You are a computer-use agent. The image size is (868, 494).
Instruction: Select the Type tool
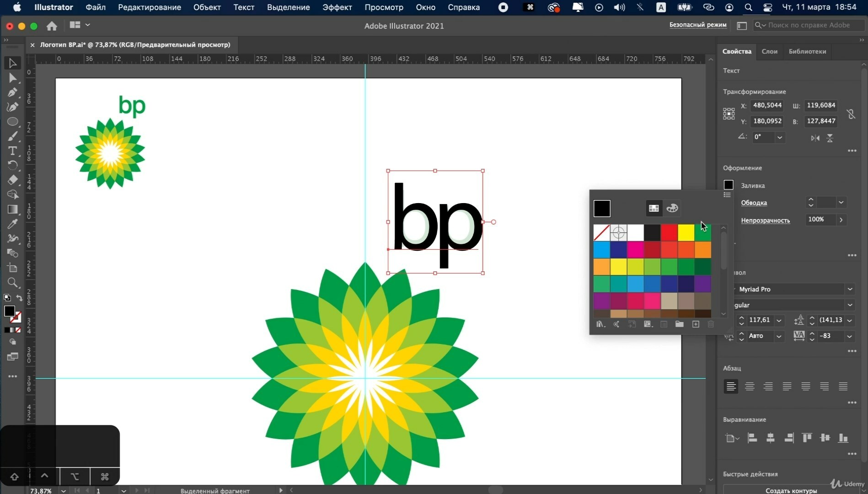[x=12, y=151]
